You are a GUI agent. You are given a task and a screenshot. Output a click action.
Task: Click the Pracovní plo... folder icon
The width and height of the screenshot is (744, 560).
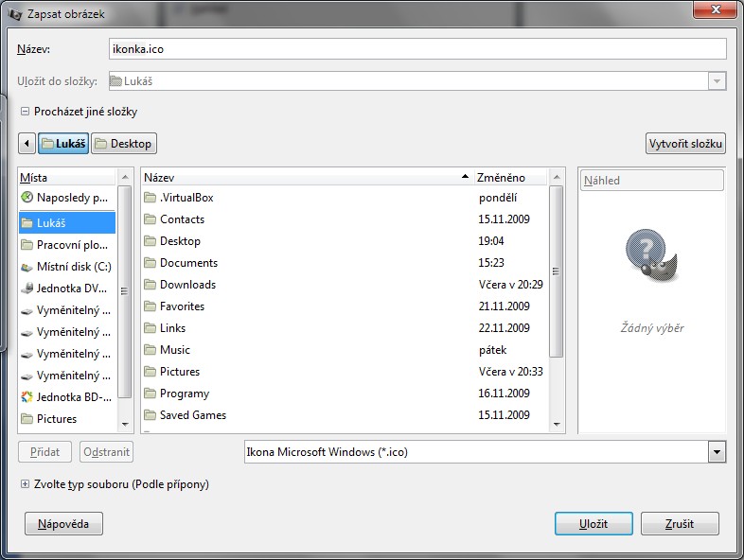coord(27,245)
